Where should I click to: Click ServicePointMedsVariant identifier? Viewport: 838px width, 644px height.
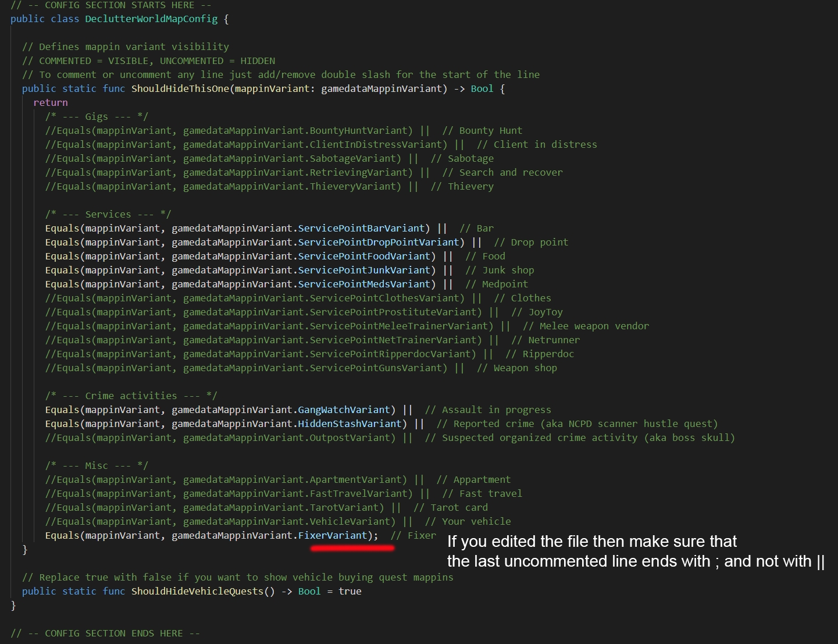click(364, 284)
